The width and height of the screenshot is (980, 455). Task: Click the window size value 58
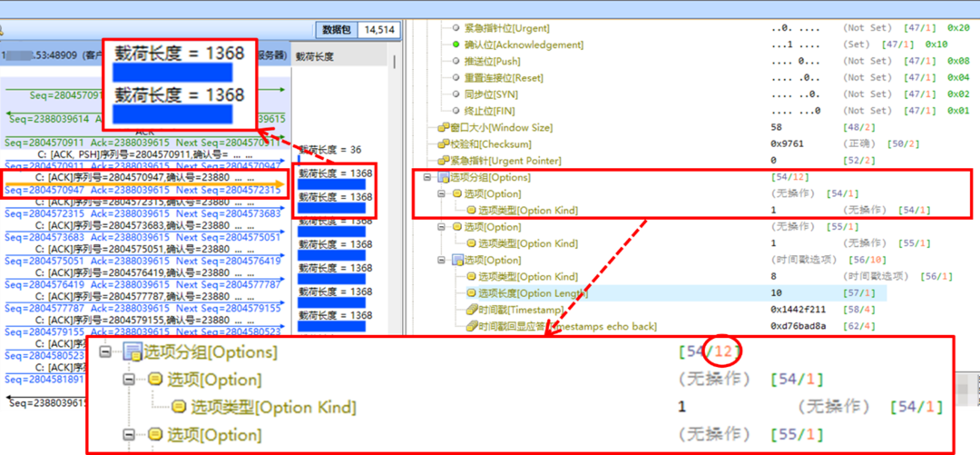point(776,128)
